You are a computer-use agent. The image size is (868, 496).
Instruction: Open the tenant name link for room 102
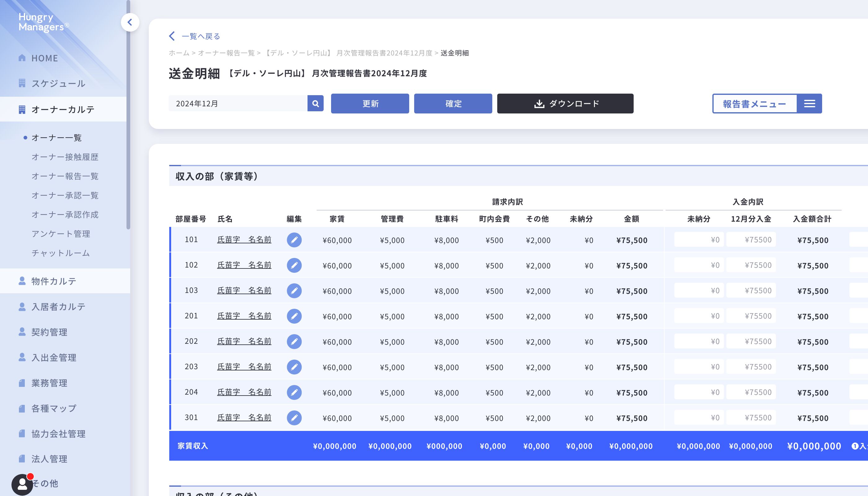244,265
